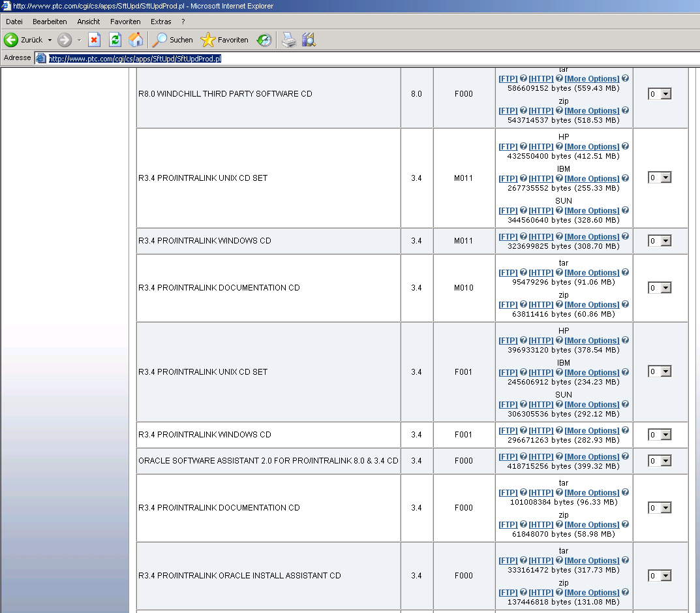This screenshot has width=700, height=613.
Task: Click More Options help icon for 96.33 MB tar file
Action: click(625, 492)
